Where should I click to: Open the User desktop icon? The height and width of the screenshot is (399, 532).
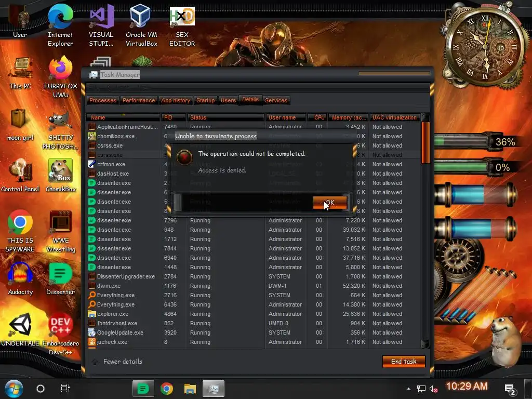click(20, 20)
